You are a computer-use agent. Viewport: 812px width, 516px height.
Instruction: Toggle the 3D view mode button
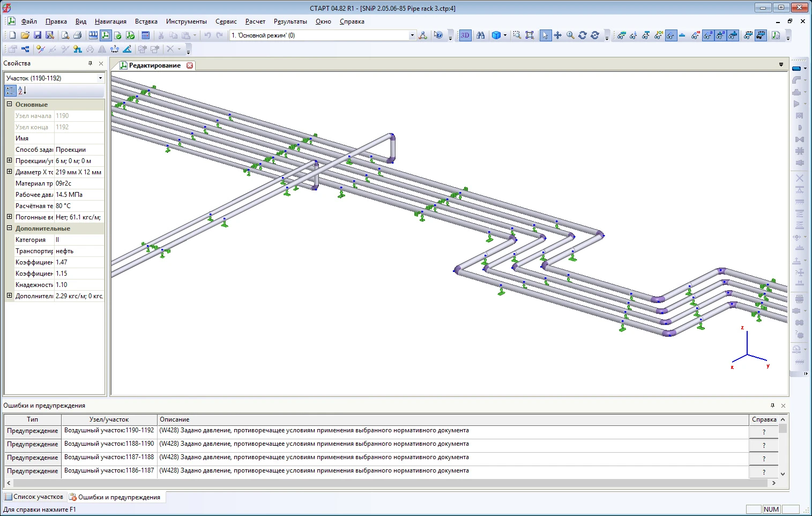pyautogui.click(x=465, y=35)
